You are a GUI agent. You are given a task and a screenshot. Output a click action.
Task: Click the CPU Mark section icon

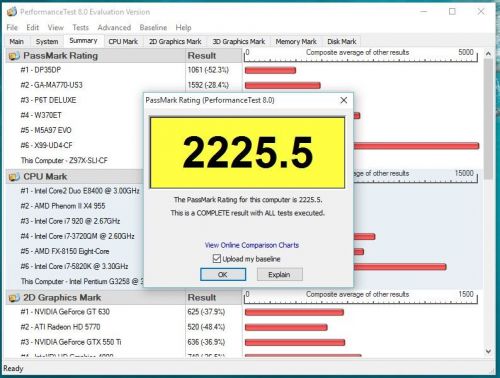coord(14,177)
